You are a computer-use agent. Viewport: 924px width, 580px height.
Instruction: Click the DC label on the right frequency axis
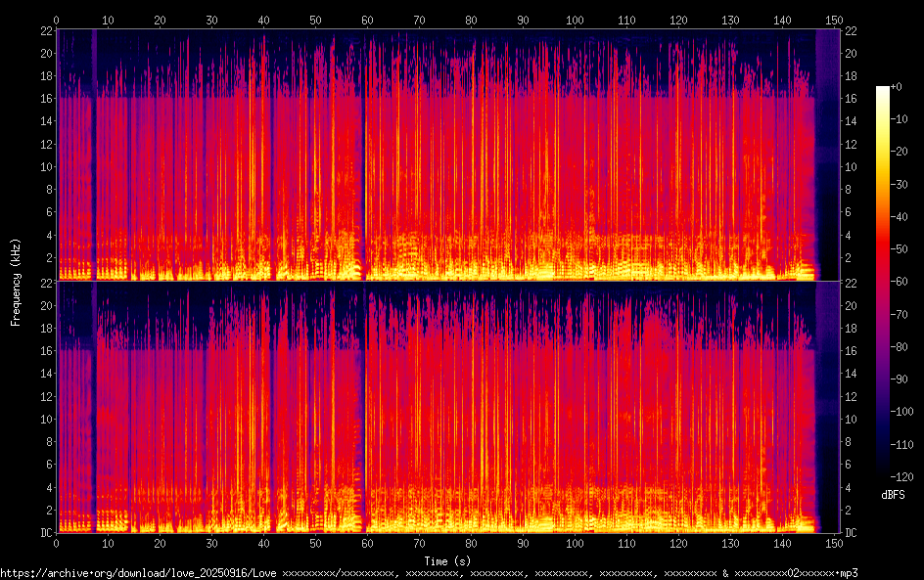tap(851, 533)
